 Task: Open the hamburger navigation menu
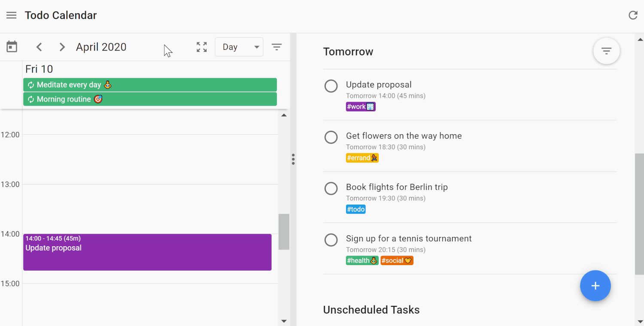tap(11, 15)
